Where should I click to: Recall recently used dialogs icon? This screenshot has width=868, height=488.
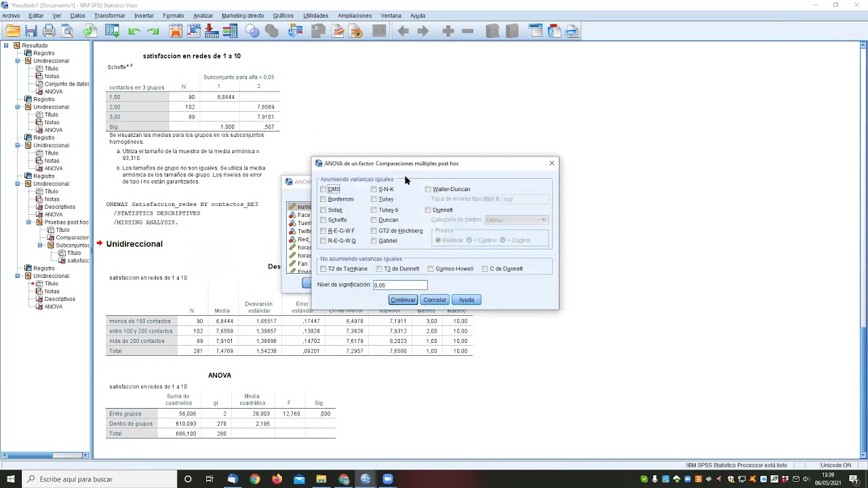112,31
